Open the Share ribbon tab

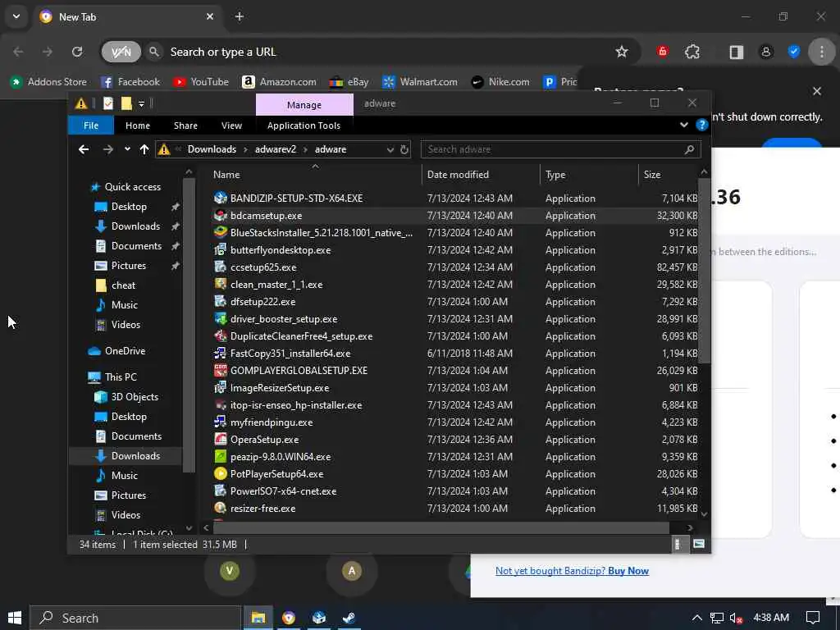(185, 126)
